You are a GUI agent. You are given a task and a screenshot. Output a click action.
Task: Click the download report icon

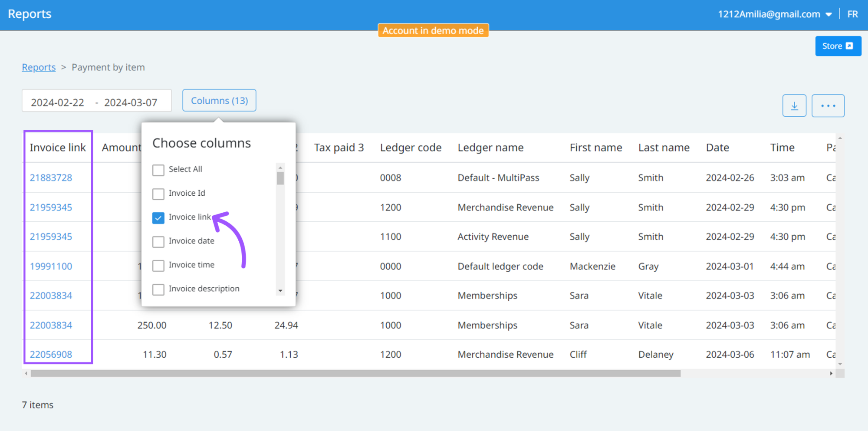coord(794,105)
